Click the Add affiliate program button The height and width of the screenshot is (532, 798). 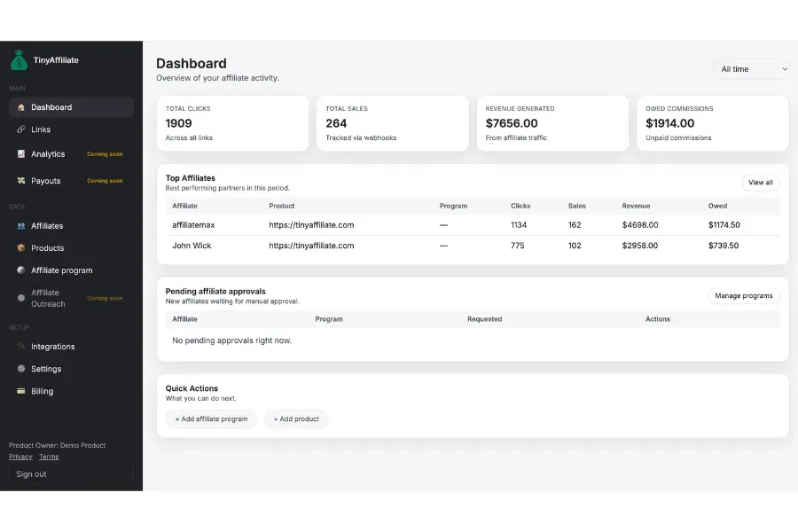click(x=211, y=419)
